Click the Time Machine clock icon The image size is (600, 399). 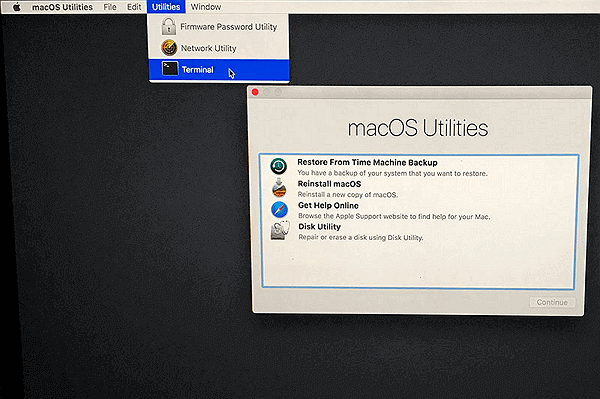pos(279,166)
